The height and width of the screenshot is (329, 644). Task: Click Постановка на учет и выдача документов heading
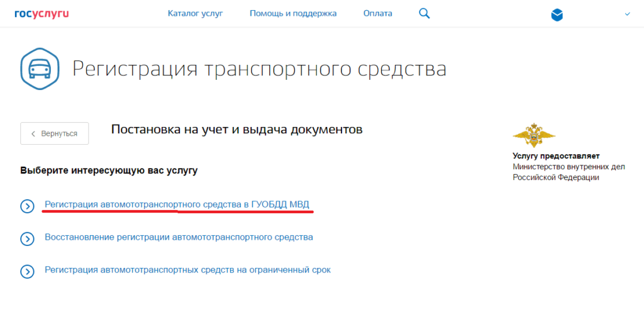236,130
